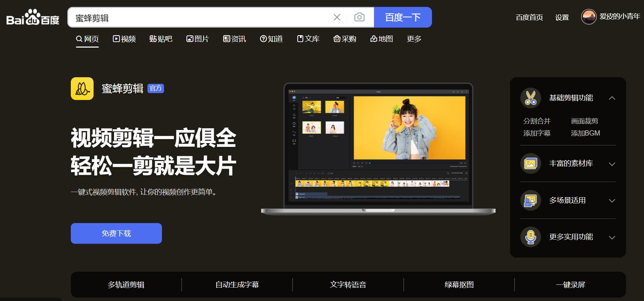
Task: Click the 多场景适用 heading
Action: point(568,200)
